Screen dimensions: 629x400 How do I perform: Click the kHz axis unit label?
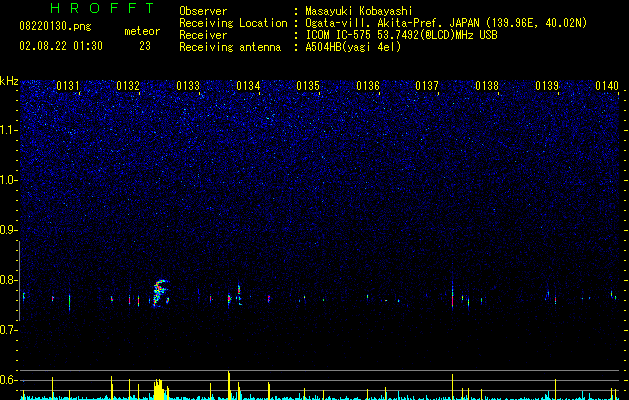click(x=9, y=81)
